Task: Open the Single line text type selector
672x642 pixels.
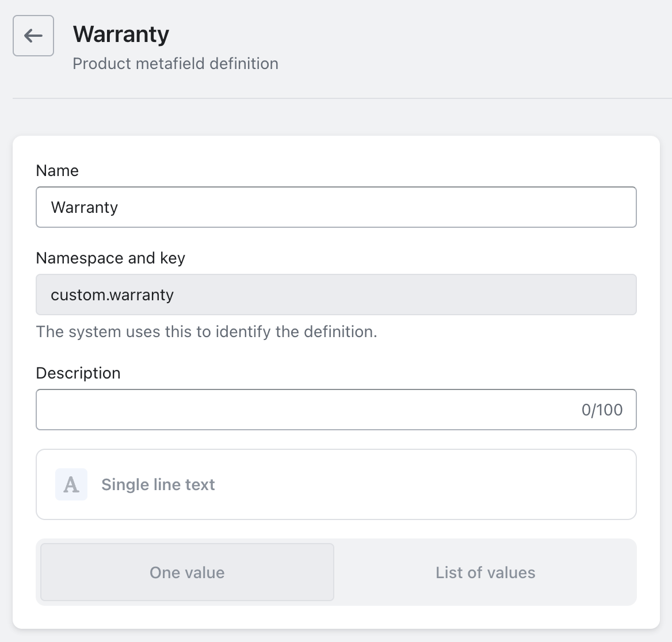Action: [336, 484]
